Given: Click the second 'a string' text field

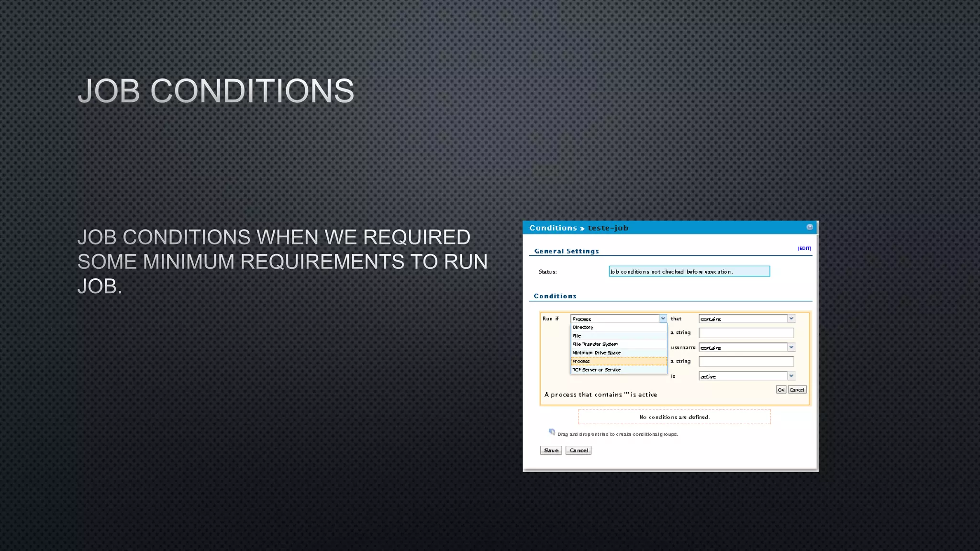Looking at the screenshot, I should (x=746, y=361).
